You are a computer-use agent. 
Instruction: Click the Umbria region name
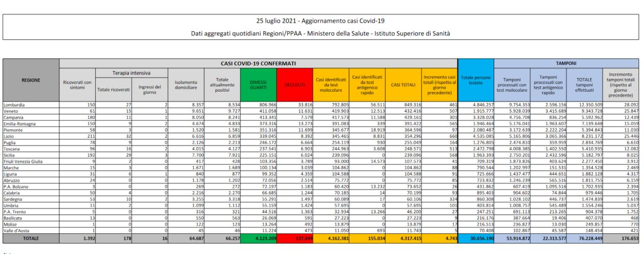tap(12, 207)
